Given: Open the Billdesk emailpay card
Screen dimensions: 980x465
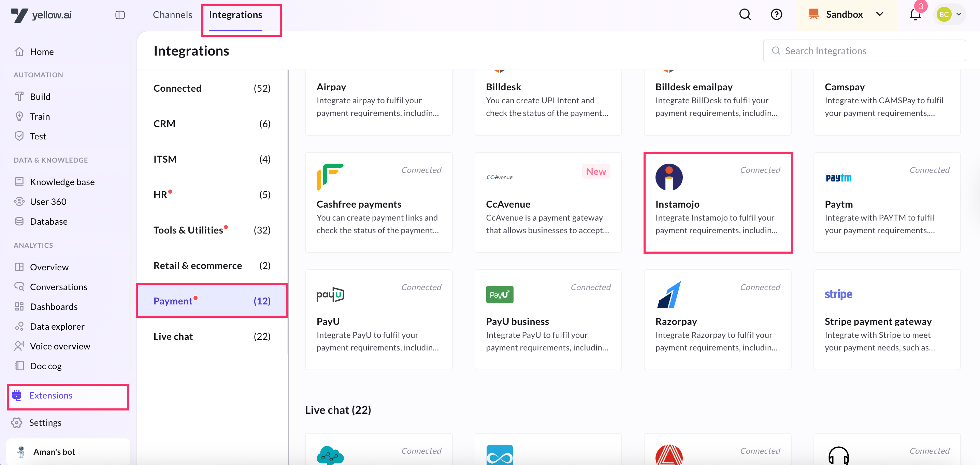Looking at the screenshot, I should tap(718, 102).
